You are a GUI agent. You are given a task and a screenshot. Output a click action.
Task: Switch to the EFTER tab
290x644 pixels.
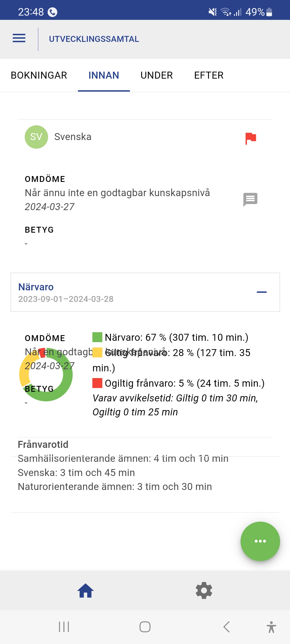click(x=209, y=75)
